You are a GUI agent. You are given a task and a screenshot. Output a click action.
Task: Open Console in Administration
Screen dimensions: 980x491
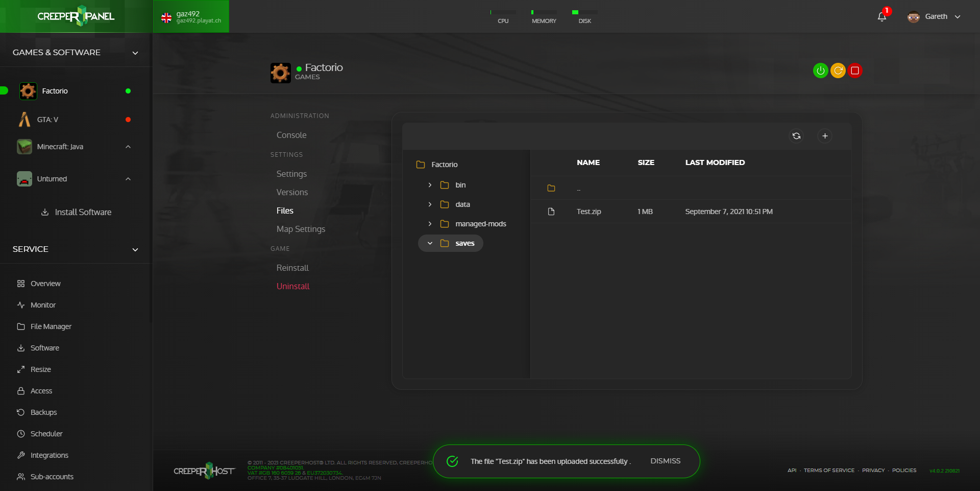[291, 135]
